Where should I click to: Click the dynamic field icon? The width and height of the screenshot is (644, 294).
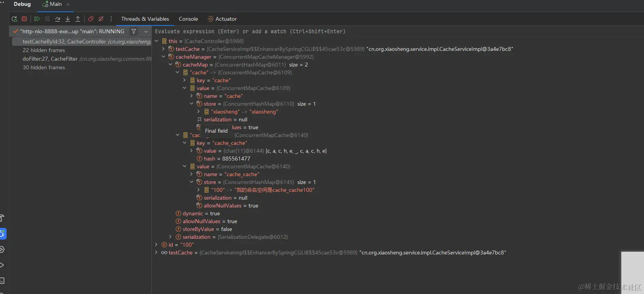178,213
